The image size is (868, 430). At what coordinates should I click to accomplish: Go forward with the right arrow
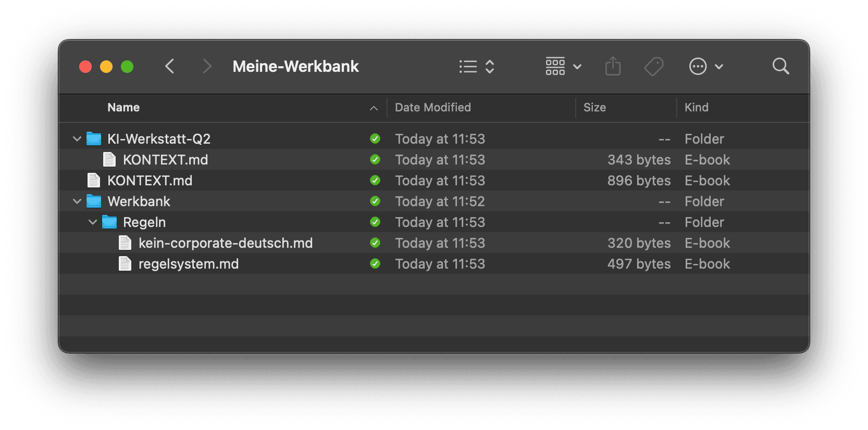click(x=207, y=66)
